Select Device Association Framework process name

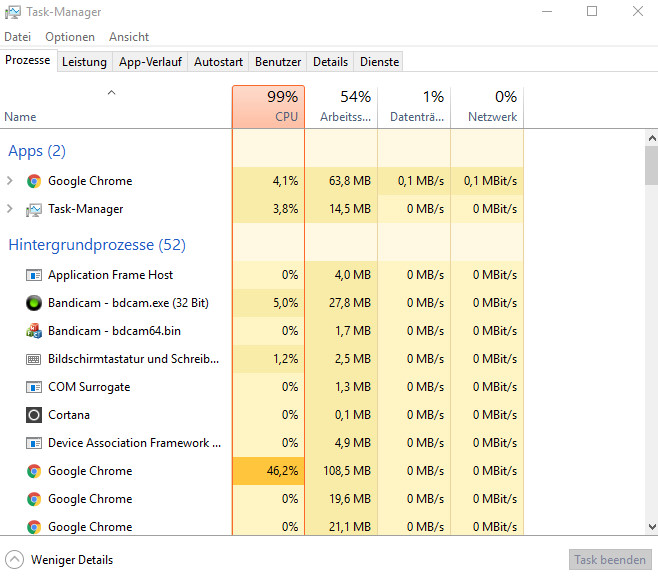(x=134, y=443)
